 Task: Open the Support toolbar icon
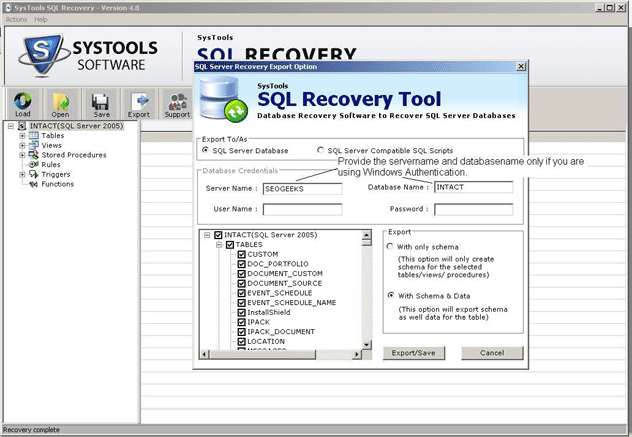pyautogui.click(x=177, y=100)
